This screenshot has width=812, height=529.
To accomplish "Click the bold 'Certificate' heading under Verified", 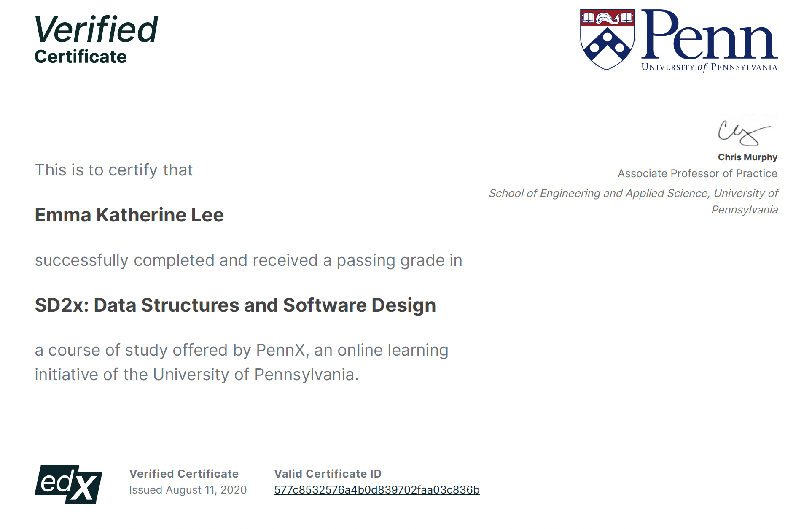I will click(81, 57).
